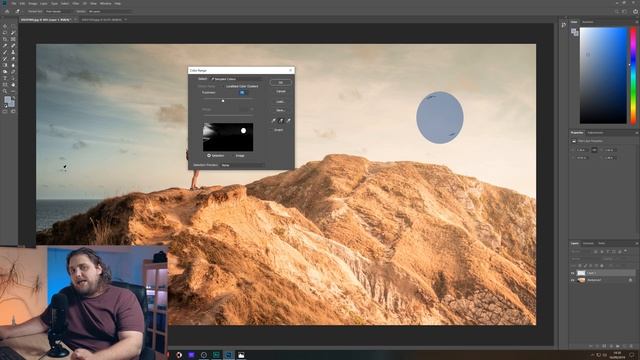Select the Hand tool
The image size is (640, 360).
tap(13, 85)
